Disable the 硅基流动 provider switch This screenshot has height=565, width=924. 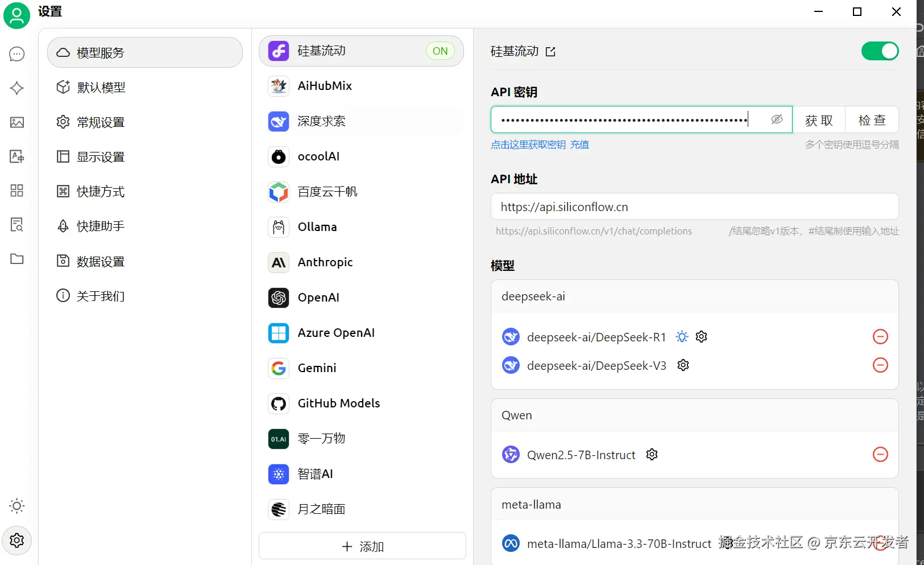[x=880, y=51]
